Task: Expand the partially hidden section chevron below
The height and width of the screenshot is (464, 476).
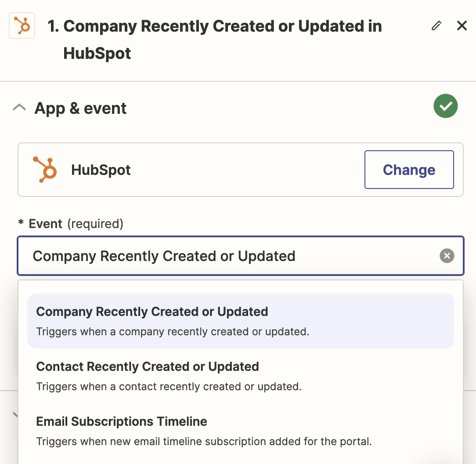Action: (16, 414)
